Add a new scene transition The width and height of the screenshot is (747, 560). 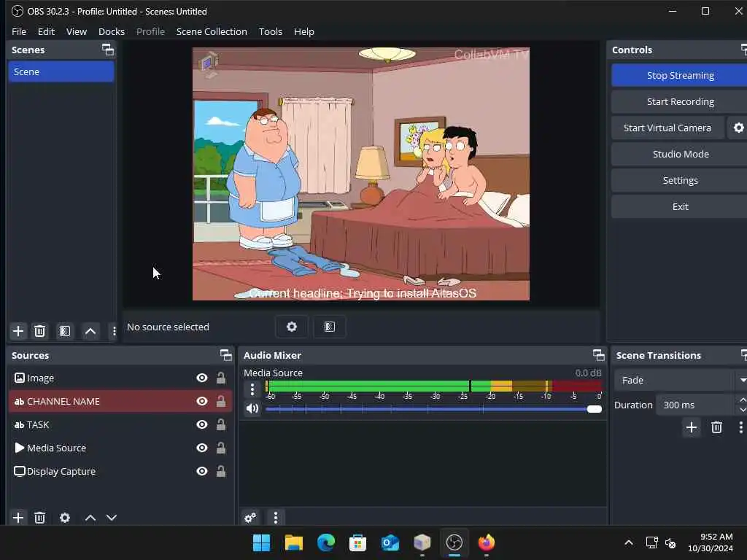[x=692, y=427]
